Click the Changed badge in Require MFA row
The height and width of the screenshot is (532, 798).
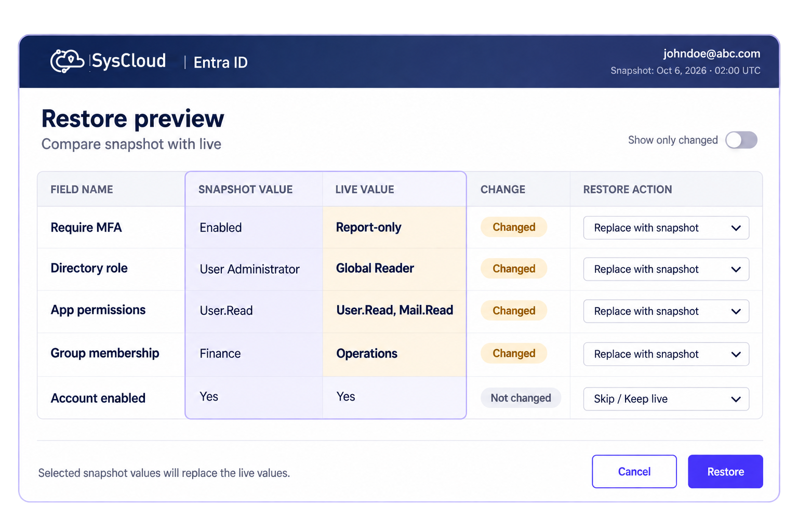[x=514, y=227]
